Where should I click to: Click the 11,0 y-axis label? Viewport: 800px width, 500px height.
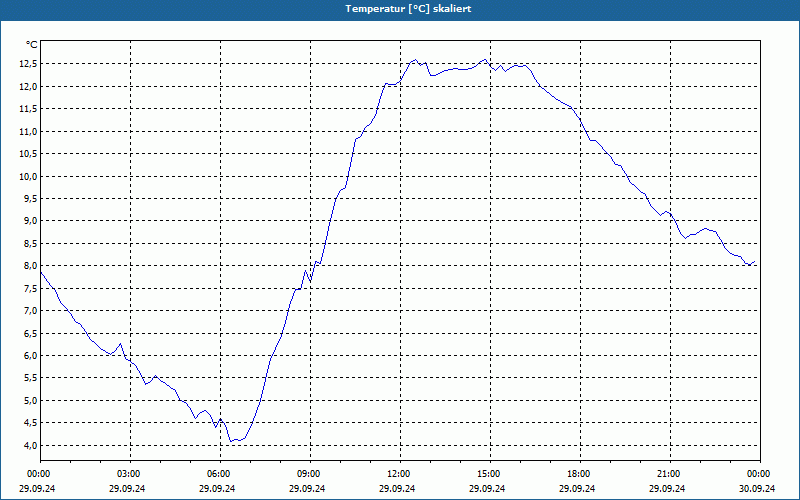29,131
